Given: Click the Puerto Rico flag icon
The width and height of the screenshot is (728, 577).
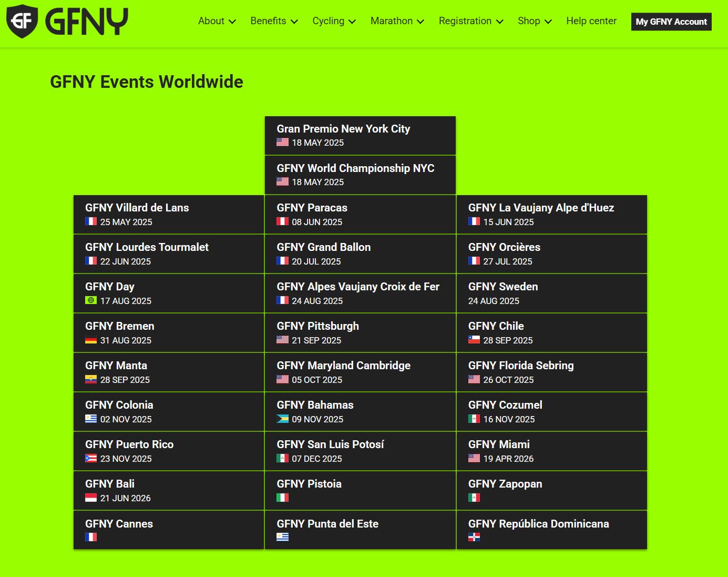Looking at the screenshot, I should pos(91,458).
